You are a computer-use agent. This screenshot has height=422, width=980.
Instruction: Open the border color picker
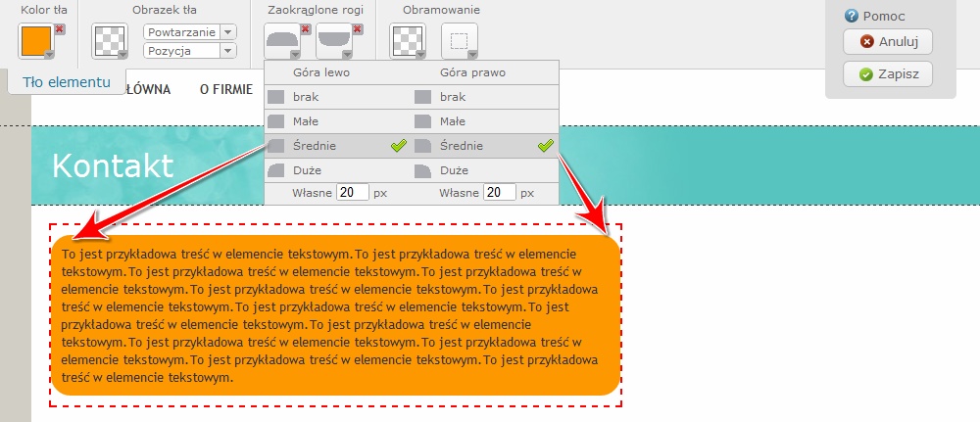coord(407,41)
